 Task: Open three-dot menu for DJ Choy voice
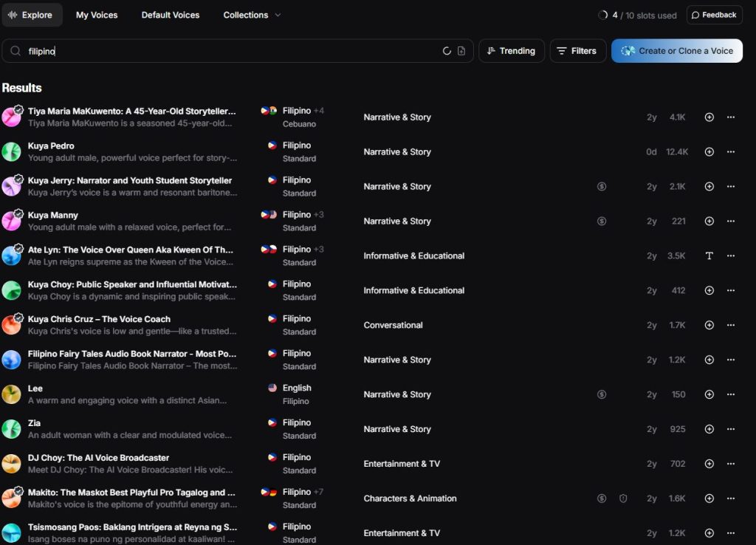731,464
